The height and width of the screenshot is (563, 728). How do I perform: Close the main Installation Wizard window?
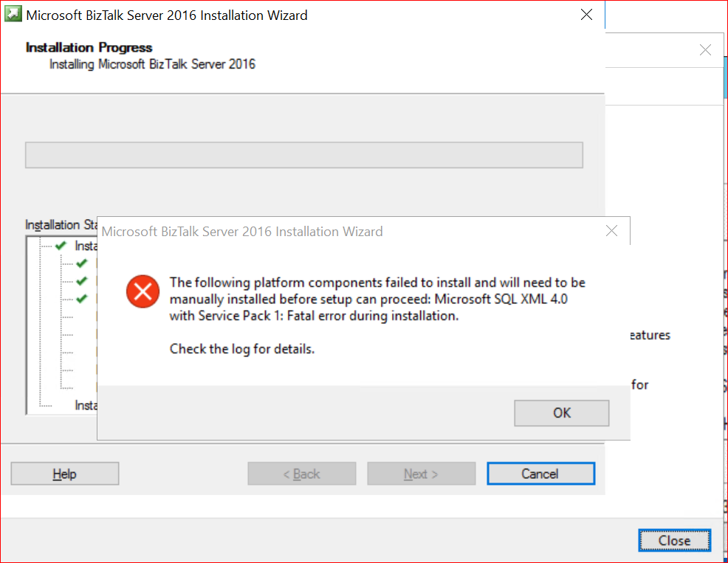(x=586, y=15)
